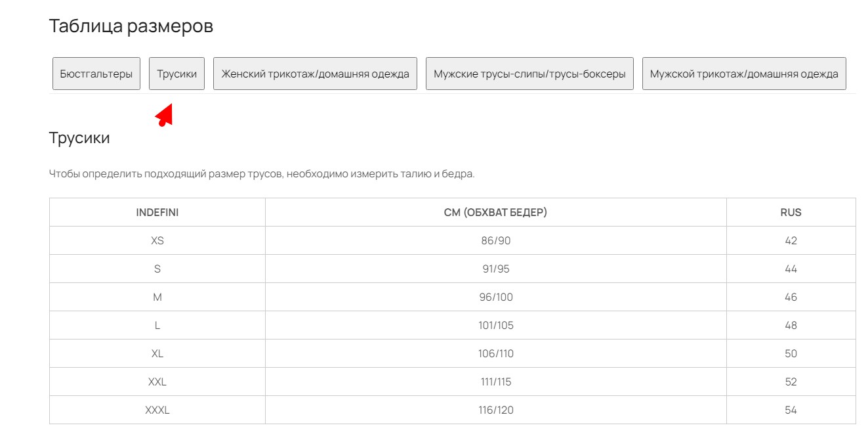Select the XS size cell

pyautogui.click(x=157, y=241)
